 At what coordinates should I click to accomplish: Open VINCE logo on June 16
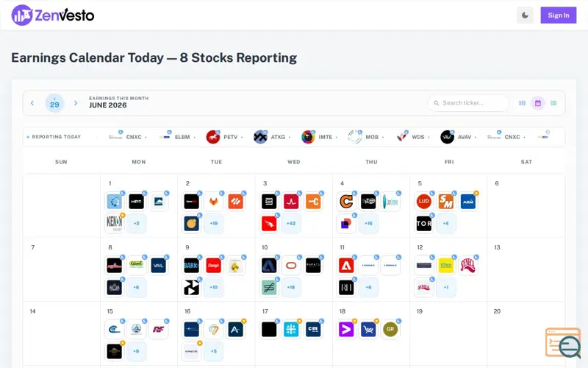point(191,351)
